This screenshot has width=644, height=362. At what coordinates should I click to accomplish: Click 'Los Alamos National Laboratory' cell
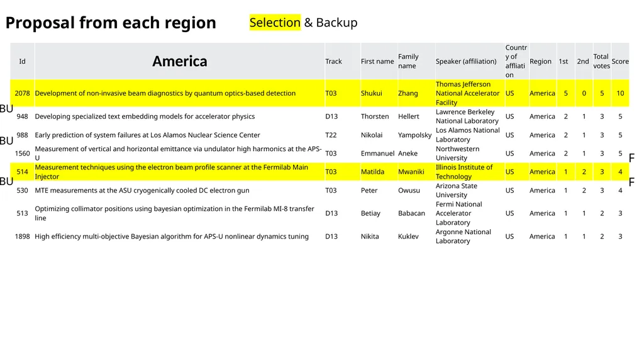coord(468,135)
